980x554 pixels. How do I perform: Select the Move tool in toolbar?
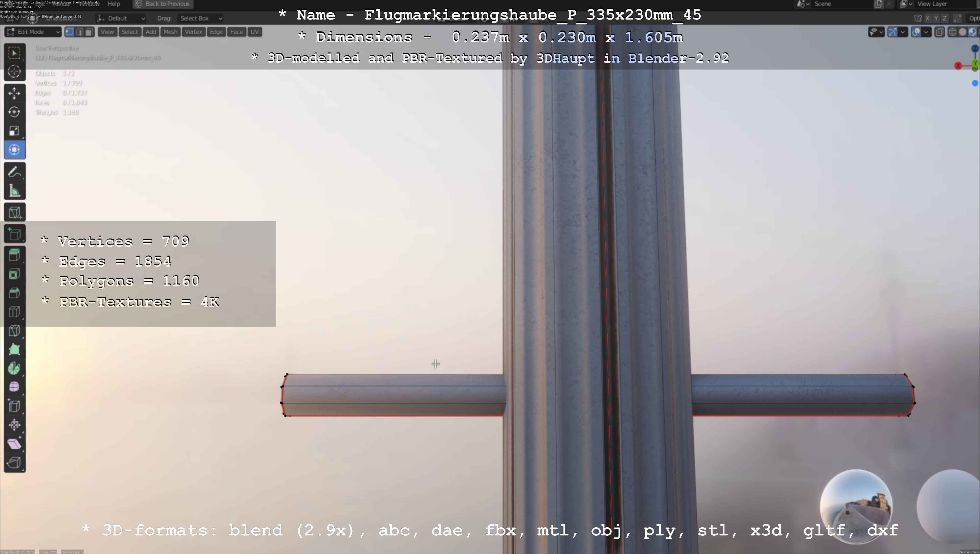(x=14, y=93)
